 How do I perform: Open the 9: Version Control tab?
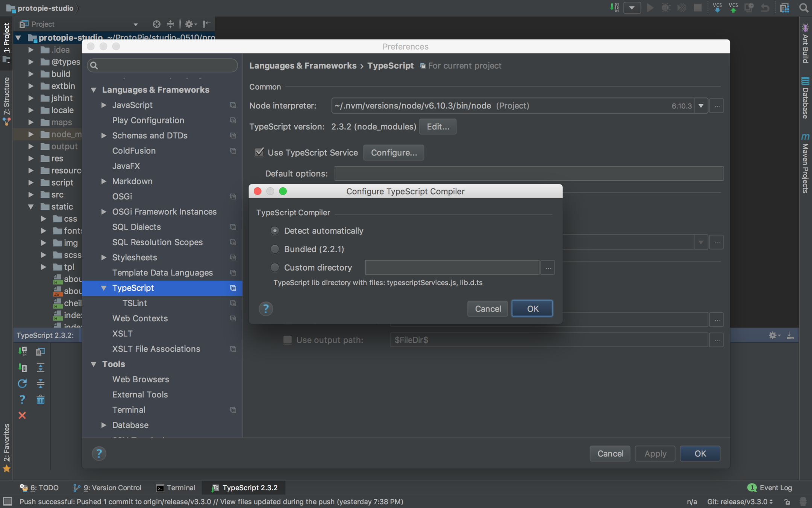click(108, 488)
